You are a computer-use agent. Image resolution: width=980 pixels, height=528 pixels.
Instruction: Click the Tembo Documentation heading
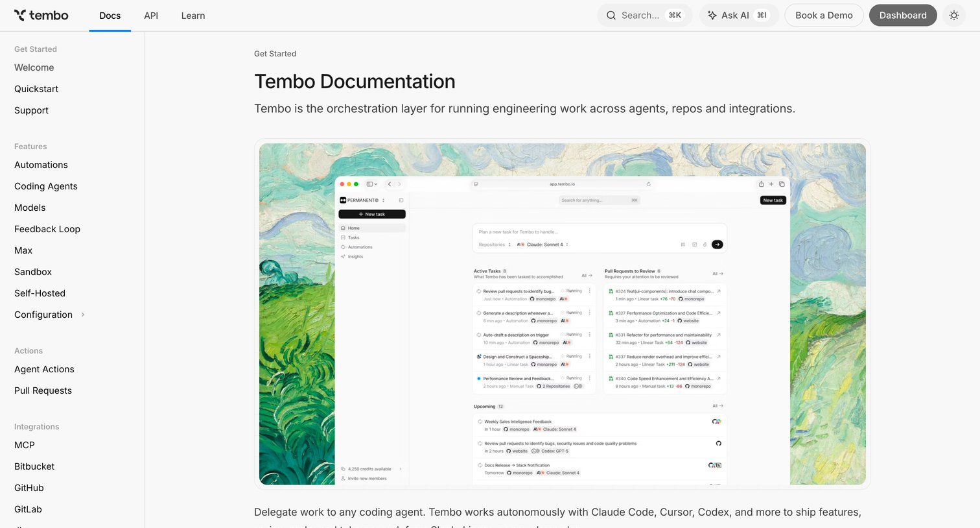[355, 82]
